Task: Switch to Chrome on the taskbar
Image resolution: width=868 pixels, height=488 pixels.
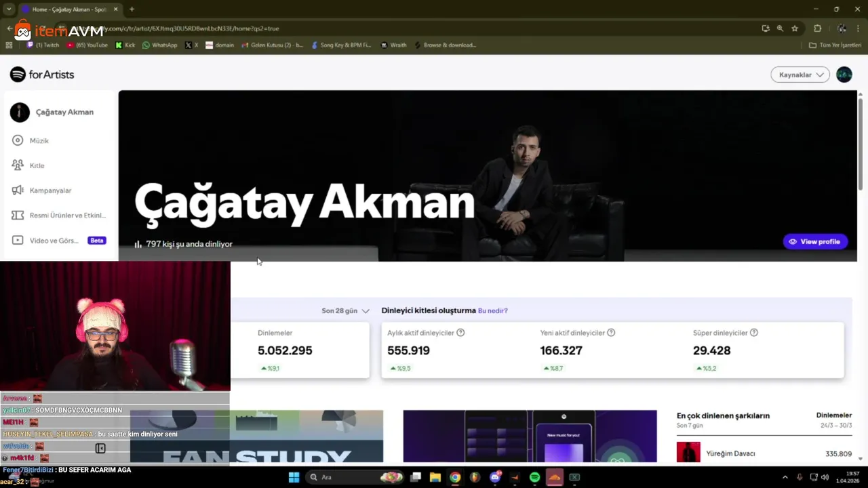Action: 455,477
